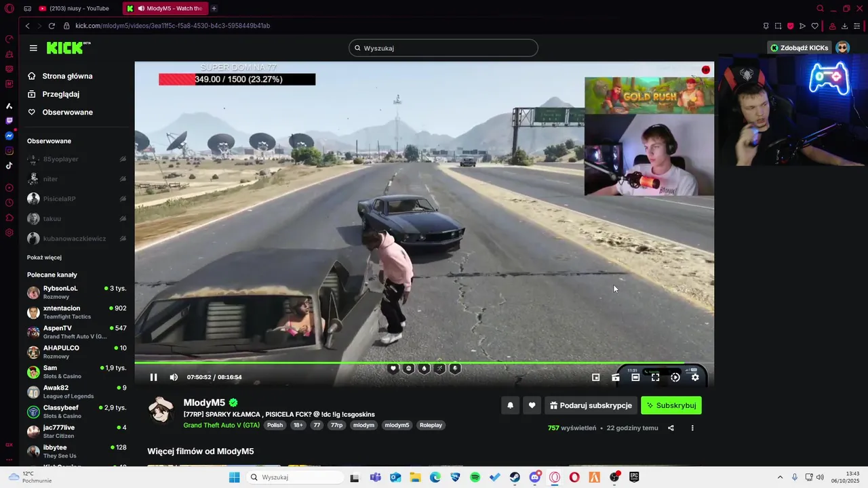Toggle theater mode in the player

[x=635, y=378]
